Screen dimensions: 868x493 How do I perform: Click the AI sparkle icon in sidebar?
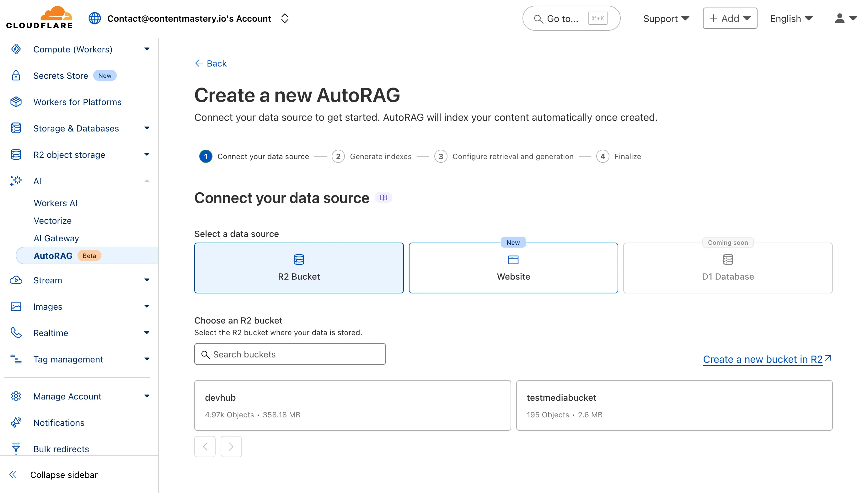(x=16, y=181)
